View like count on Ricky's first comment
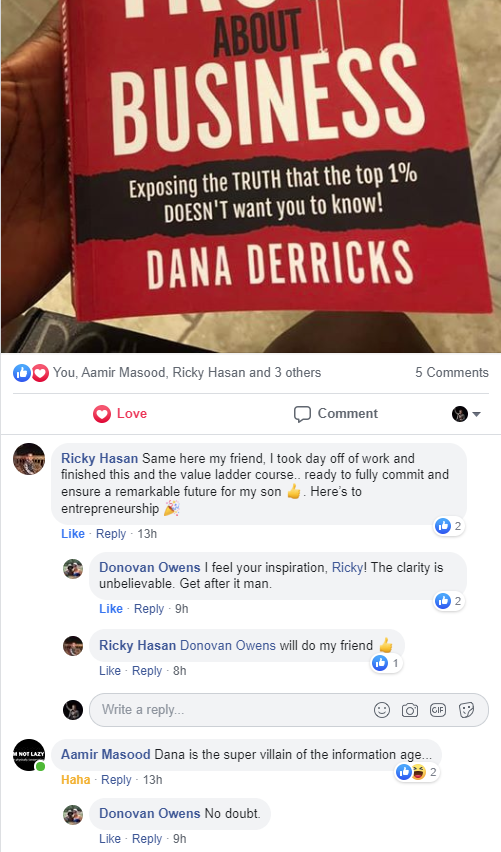 (449, 526)
